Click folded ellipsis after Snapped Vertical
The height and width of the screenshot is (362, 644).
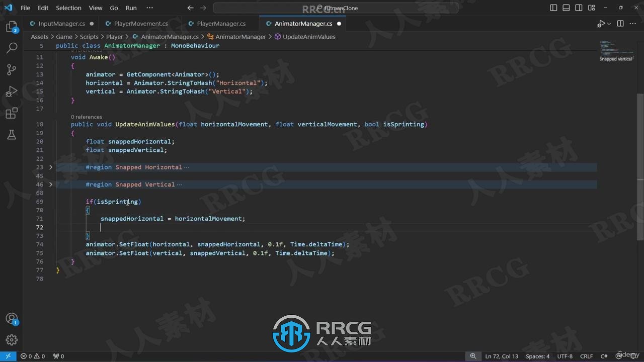pyautogui.click(x=179, y=184)
